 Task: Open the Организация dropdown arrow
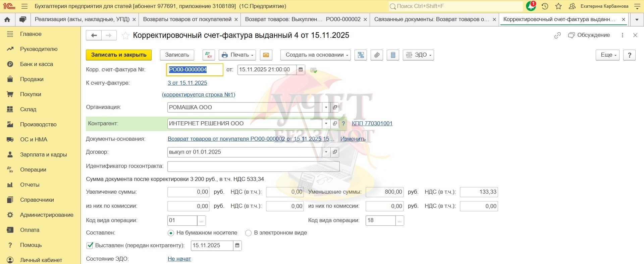(x=326, y=108)
